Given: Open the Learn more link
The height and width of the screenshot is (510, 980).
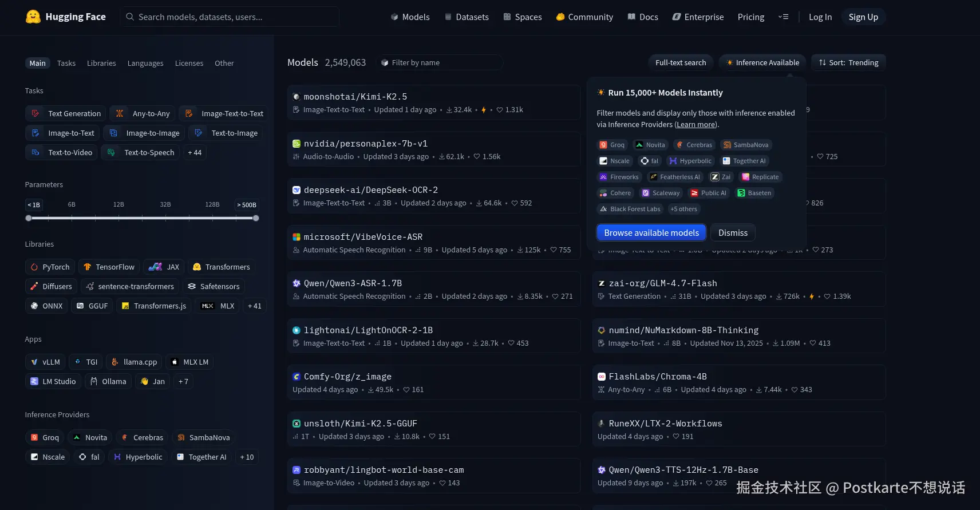Looking at the screenshot, I should tap(696, 124).
